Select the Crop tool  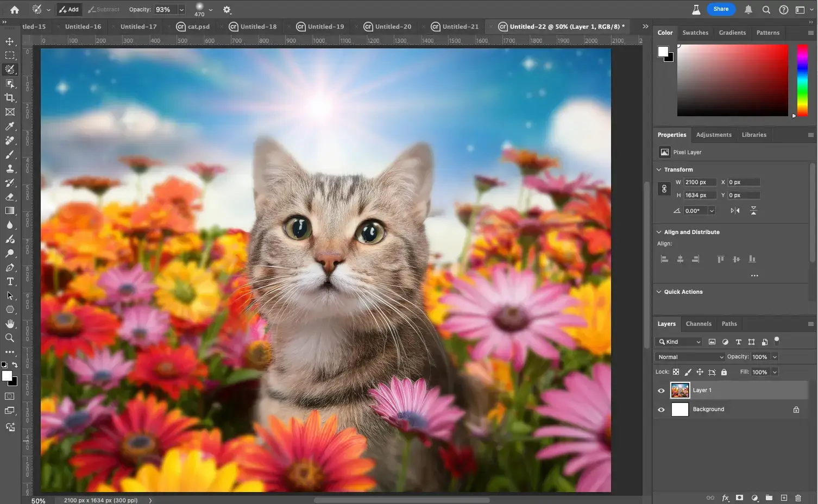(10, 98)
